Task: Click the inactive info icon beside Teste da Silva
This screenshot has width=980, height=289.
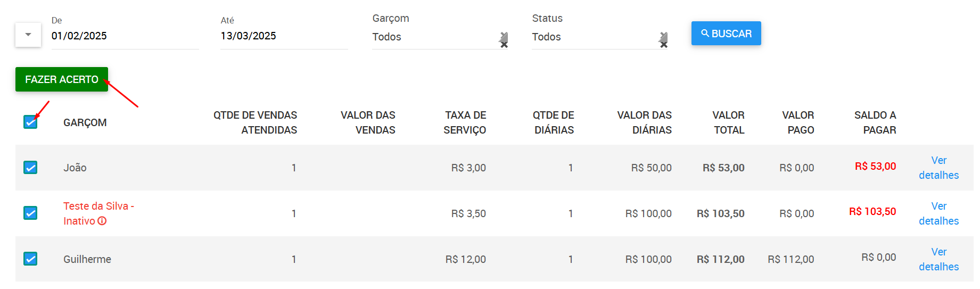Action: (102, 221)
